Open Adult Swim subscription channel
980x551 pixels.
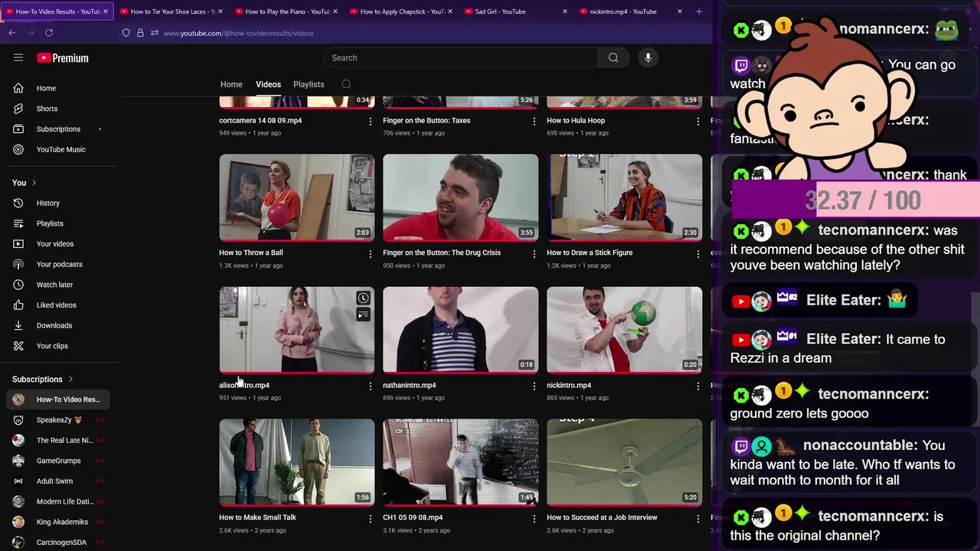[58, 481]
